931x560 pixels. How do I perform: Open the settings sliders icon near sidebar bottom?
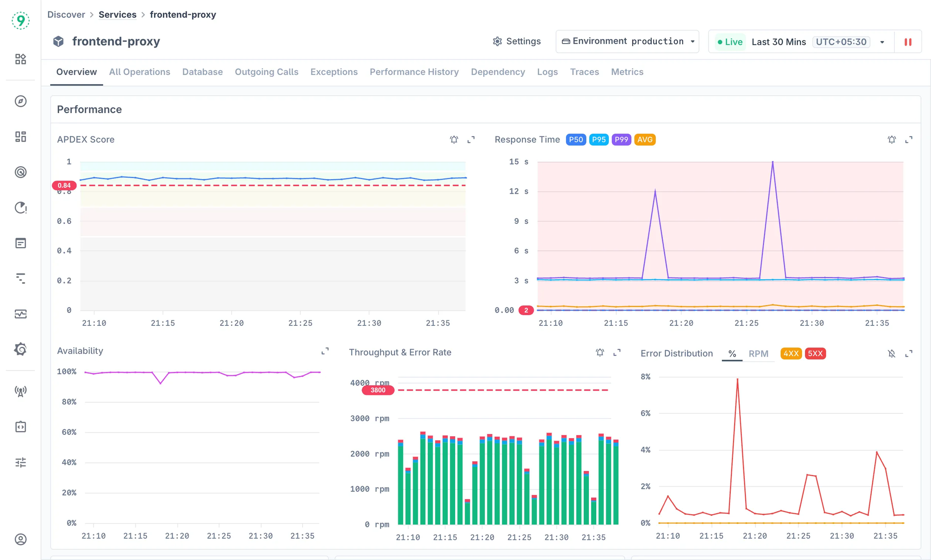tap(20, 462)
